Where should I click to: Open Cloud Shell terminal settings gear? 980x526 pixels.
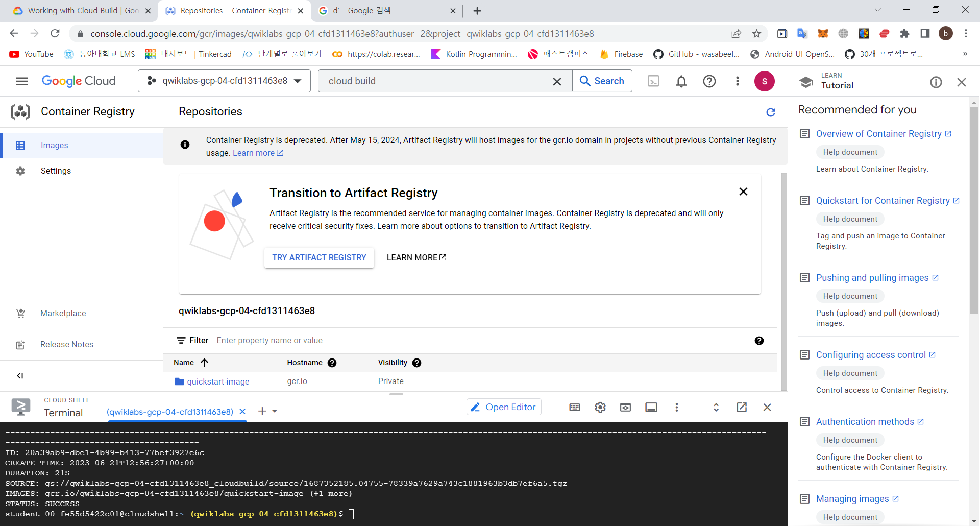[600, 407]
